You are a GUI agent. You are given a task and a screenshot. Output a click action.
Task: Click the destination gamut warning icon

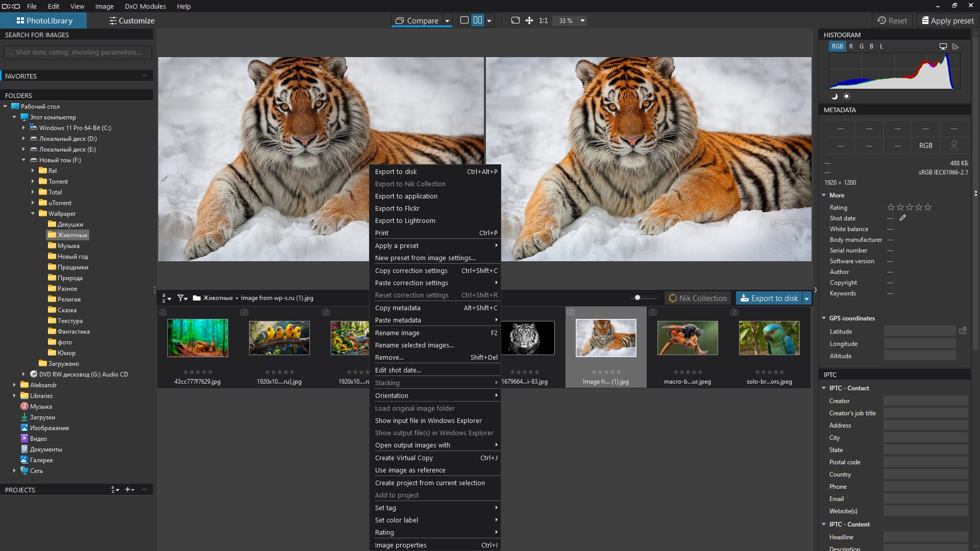(x=955, y=46)
